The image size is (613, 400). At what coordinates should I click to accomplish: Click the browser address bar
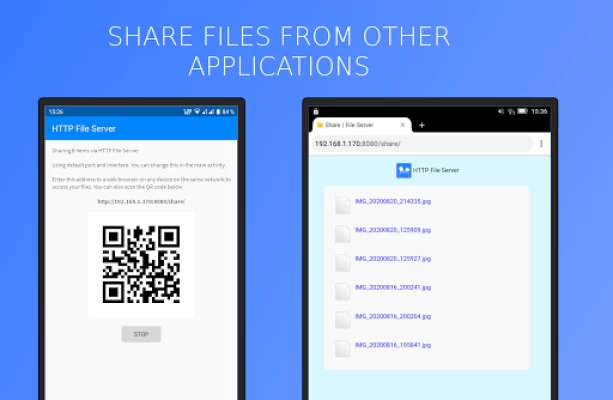click(x=420, y=144)
